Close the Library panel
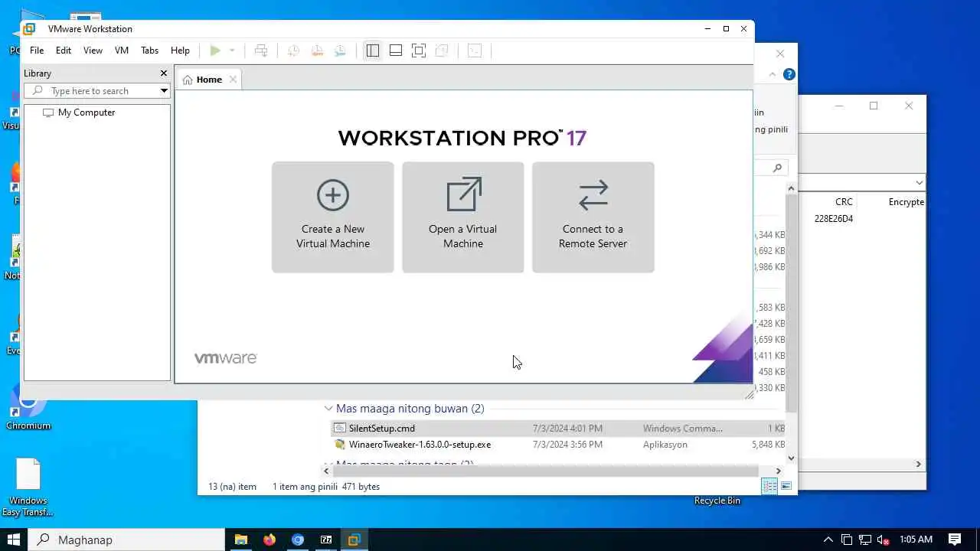 pos(163,73)
